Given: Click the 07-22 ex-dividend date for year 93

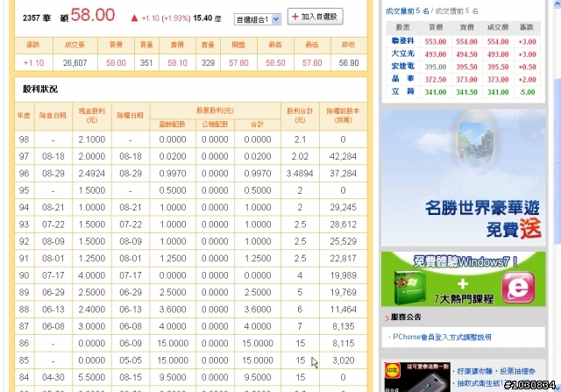Looking at the screenshot, I should click(53, 225).
